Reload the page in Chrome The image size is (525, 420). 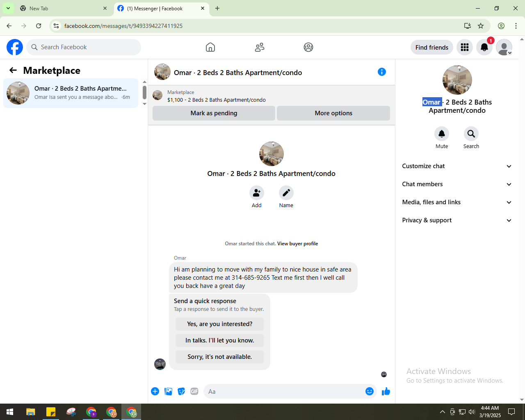[x=39, y=26]
